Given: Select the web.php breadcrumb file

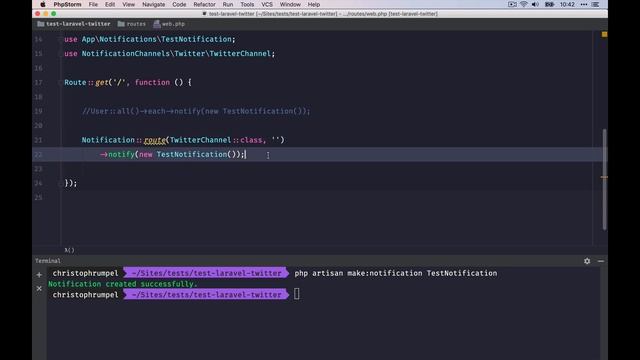Looking at the screenshot, I should coord(169,24).
